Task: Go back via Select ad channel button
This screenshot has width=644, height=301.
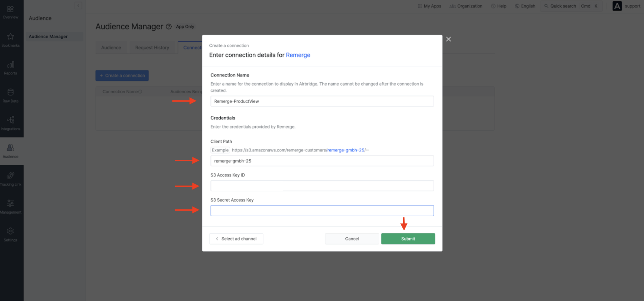Action: [236, 239]
